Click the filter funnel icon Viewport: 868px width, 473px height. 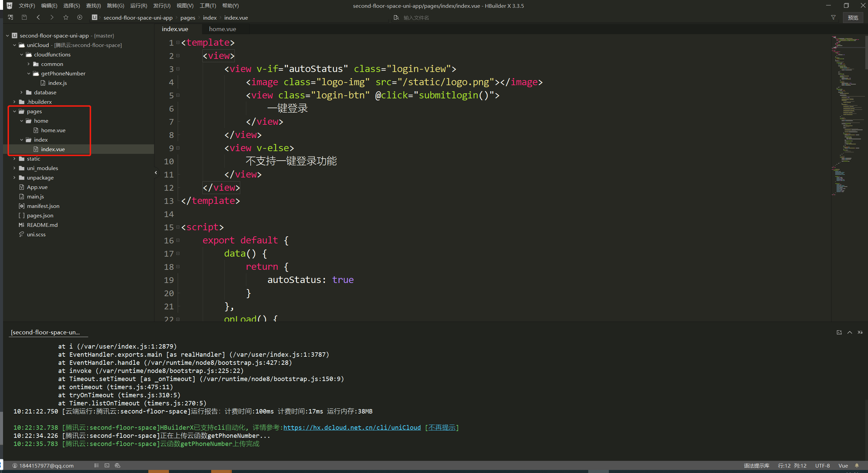833,17
